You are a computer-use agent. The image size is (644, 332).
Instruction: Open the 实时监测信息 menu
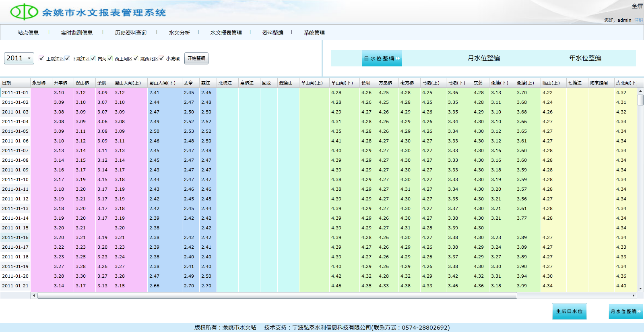tap(76, 33)
